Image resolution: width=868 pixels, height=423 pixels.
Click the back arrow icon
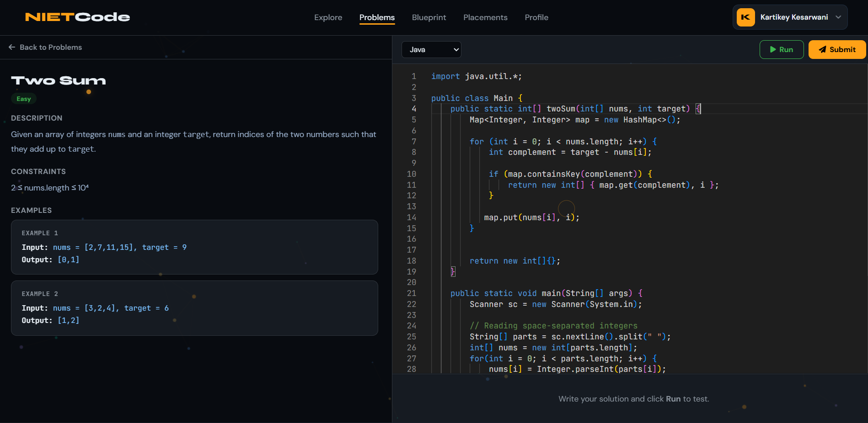[12, 47]
